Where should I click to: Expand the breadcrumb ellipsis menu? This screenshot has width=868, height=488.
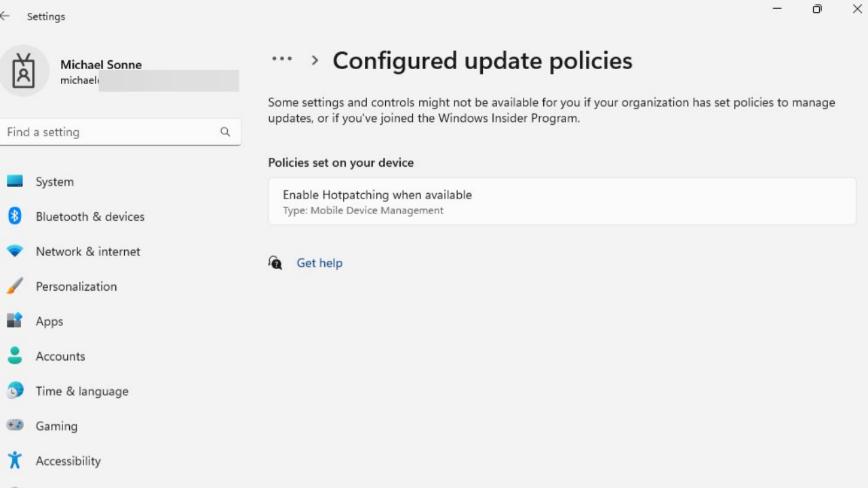282,60
